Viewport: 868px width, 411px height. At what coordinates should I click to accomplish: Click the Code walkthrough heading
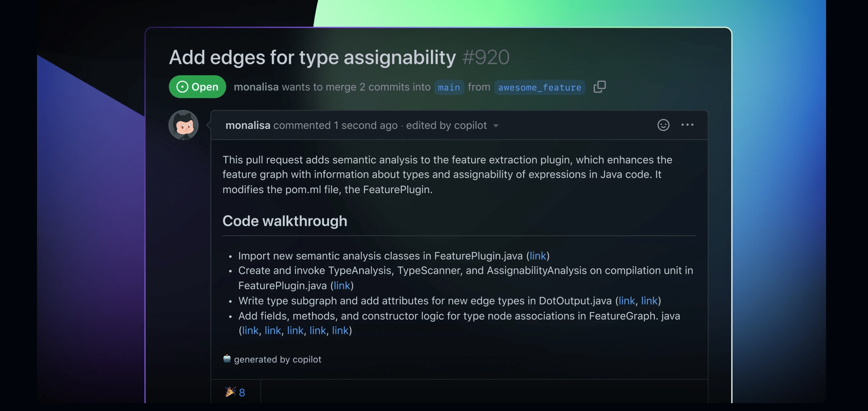(x=285, y=221)
